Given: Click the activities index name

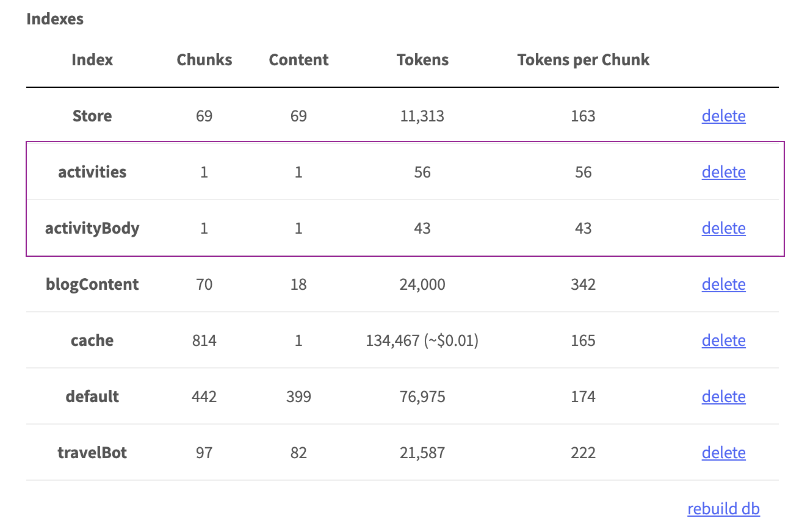Looking at the screenshot, I should [92, 172].
